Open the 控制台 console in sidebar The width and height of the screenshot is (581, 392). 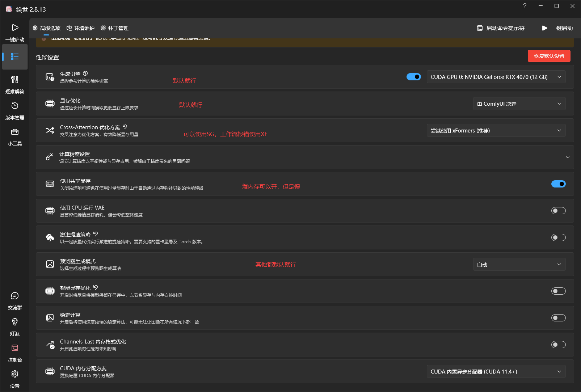pyautogui.click(x=15, y=353)
